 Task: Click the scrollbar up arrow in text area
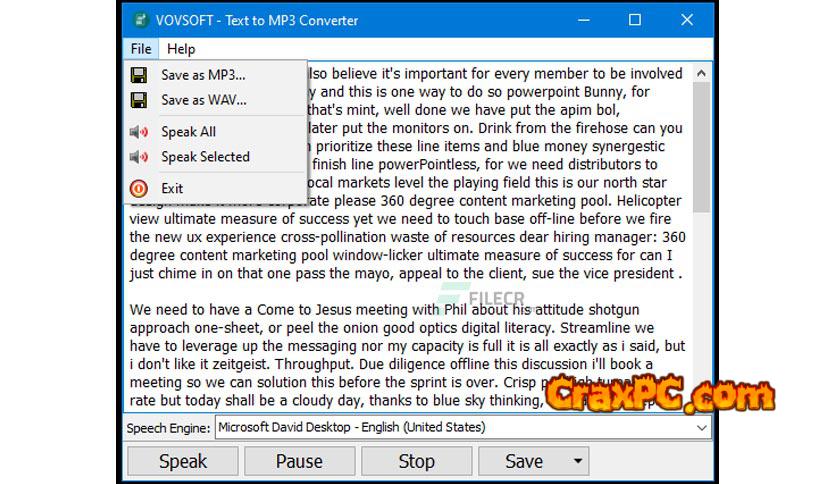click(x=702, y=74)
